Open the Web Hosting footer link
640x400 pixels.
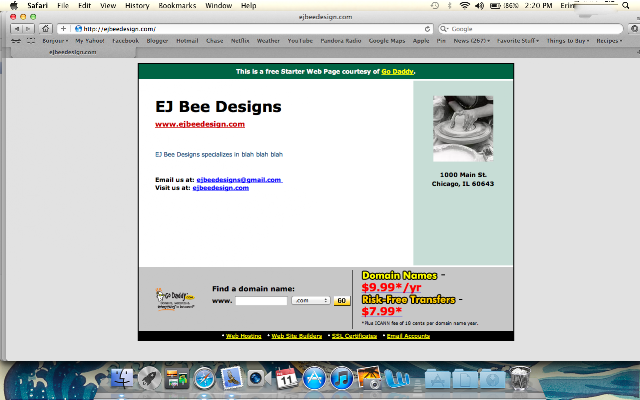(x=244, y=336)
